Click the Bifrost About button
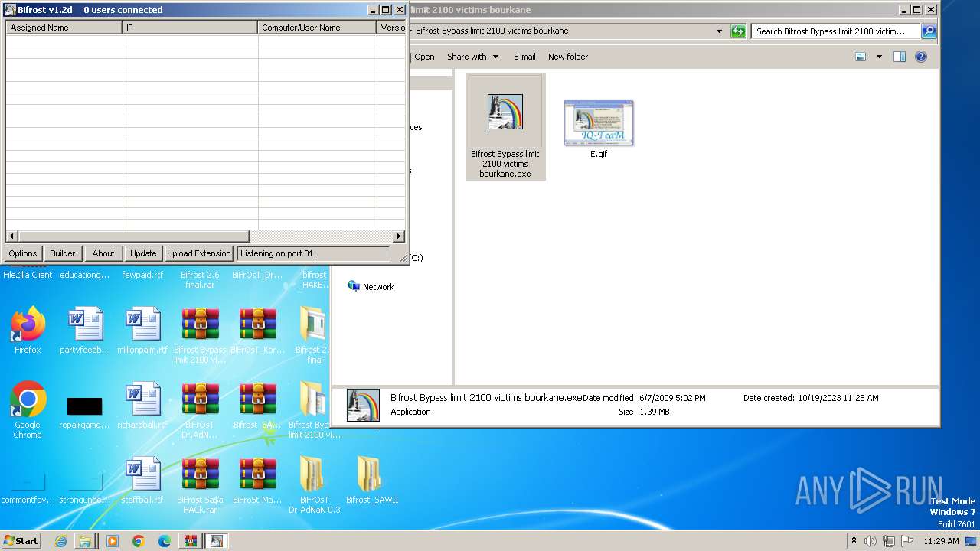Screen dimensions: 980x551 [103, 253]
